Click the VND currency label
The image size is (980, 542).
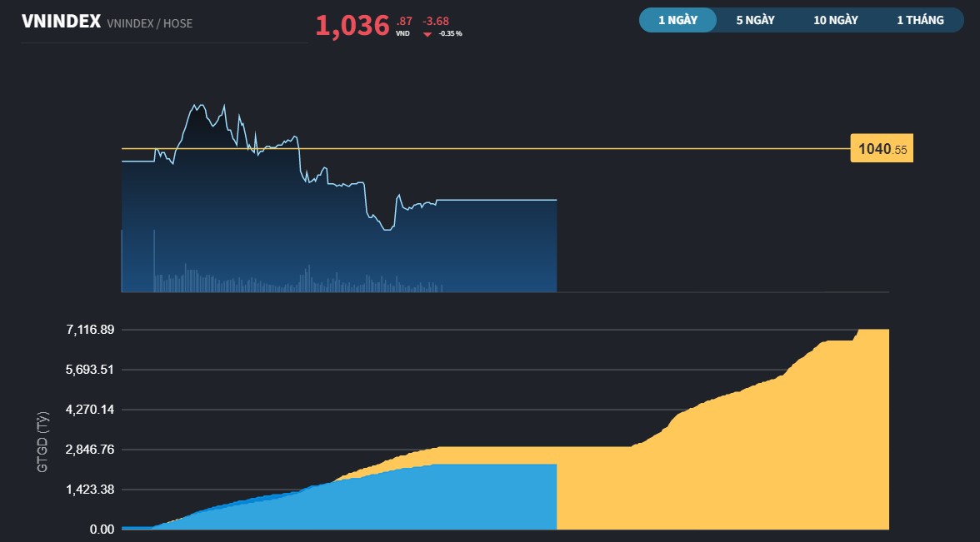(402, 35)
